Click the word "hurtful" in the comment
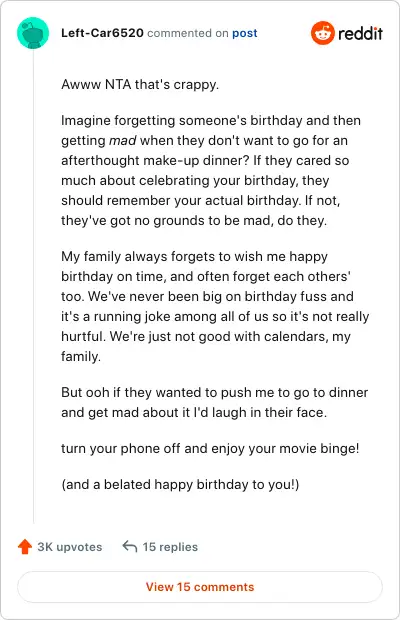400x620 pixels. tap(82, 336)
